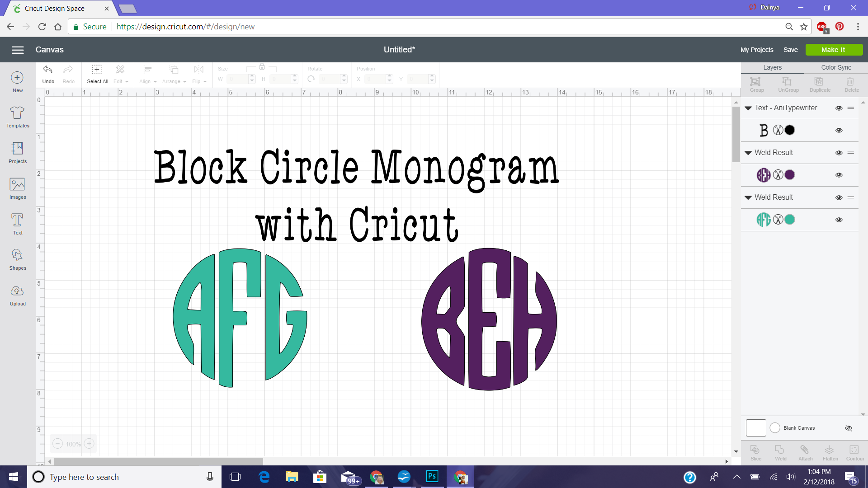
Task: Open My Projects
Action: coord(756,50)
